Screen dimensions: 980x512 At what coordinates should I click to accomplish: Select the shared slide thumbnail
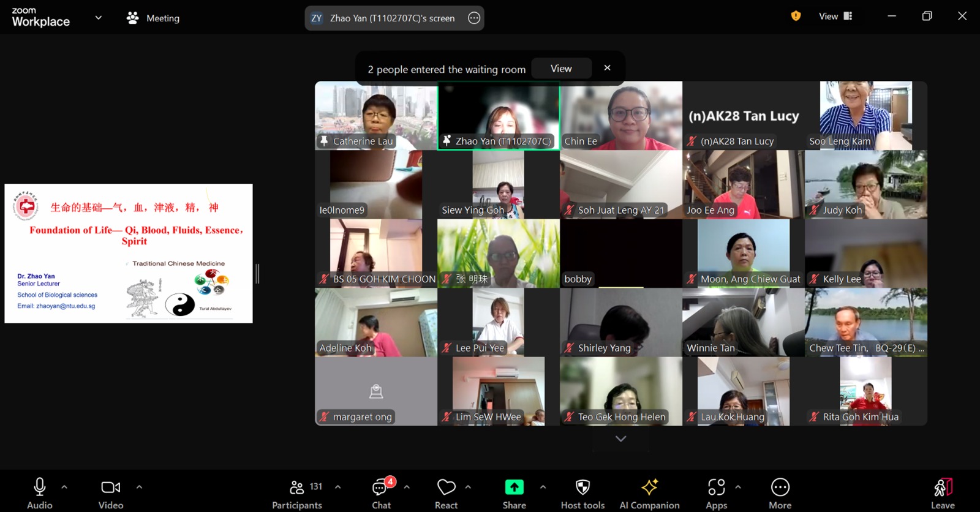coord(129,254)
